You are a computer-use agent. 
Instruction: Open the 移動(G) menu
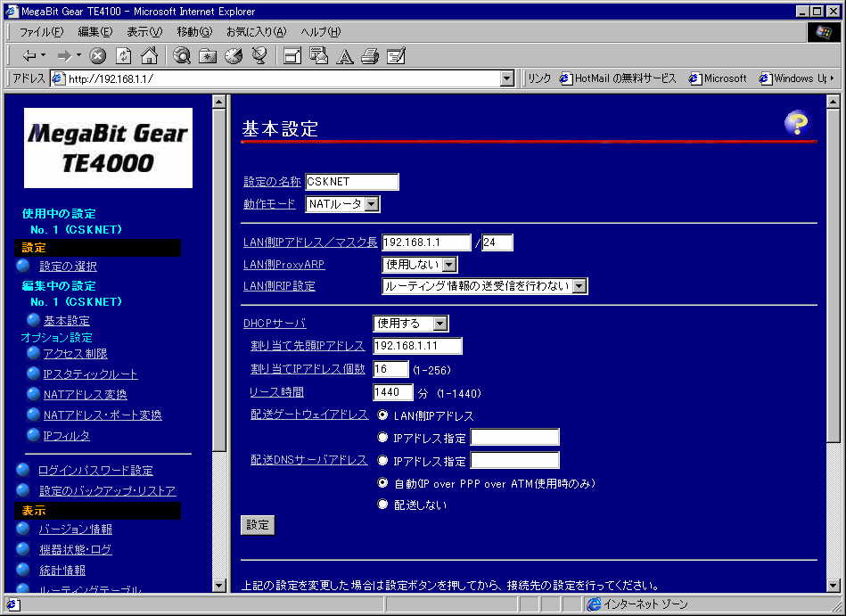(x=194, y=32)
